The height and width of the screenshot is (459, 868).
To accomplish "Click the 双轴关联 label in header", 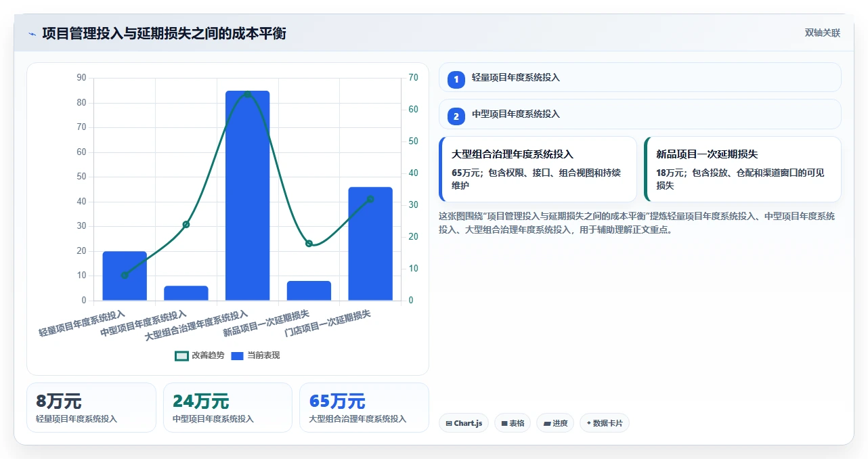I will (x=823, y=32).
